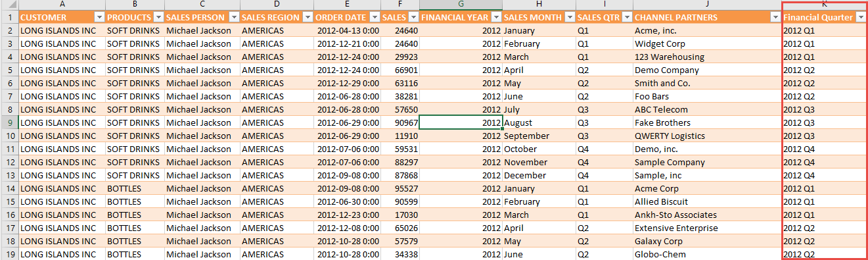Click cell containing Demo, inc.
The width and height of the screenshot is (868, 260).
click(x=708, y=149)
